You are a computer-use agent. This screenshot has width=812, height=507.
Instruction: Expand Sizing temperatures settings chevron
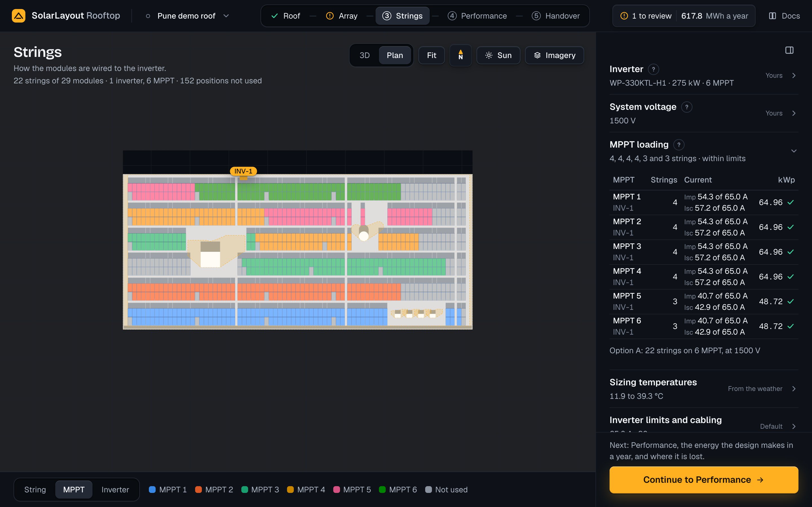794,389
